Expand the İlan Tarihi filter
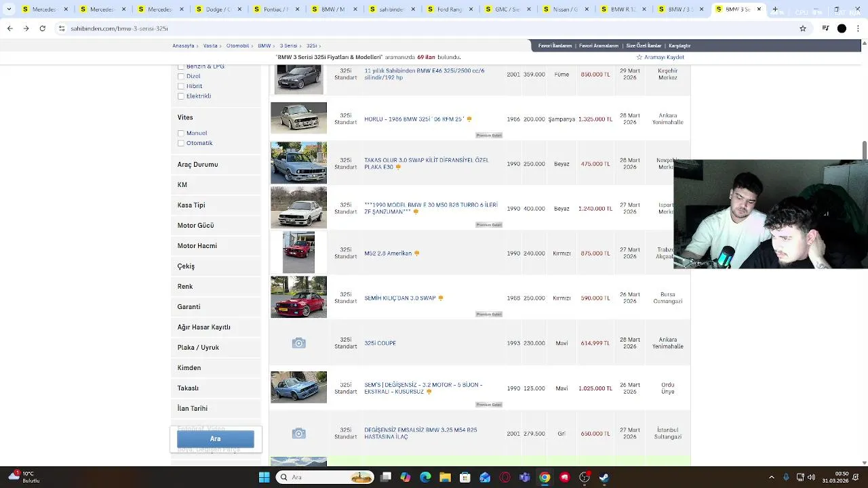868x488 pixels. [x=216, y=409]
